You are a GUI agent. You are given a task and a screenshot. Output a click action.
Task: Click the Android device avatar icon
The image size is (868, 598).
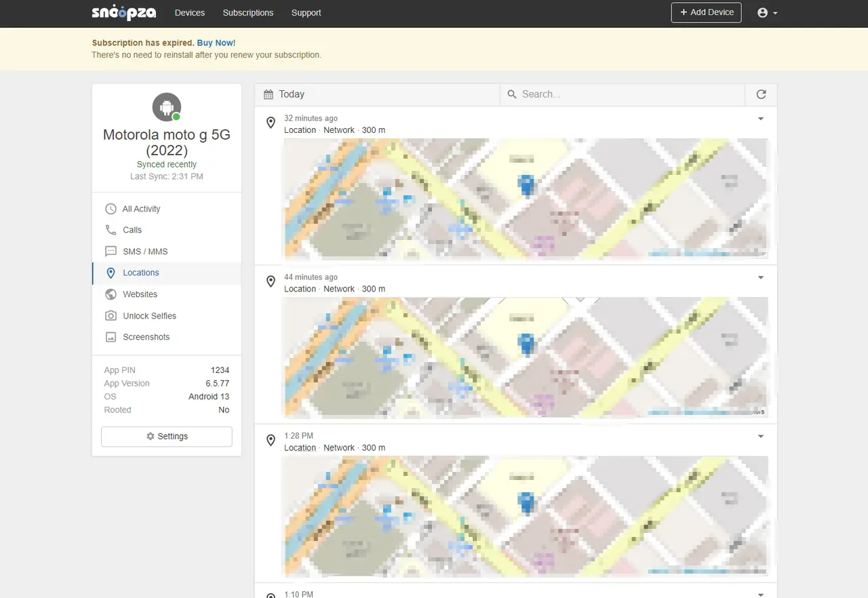pos(167,106)
